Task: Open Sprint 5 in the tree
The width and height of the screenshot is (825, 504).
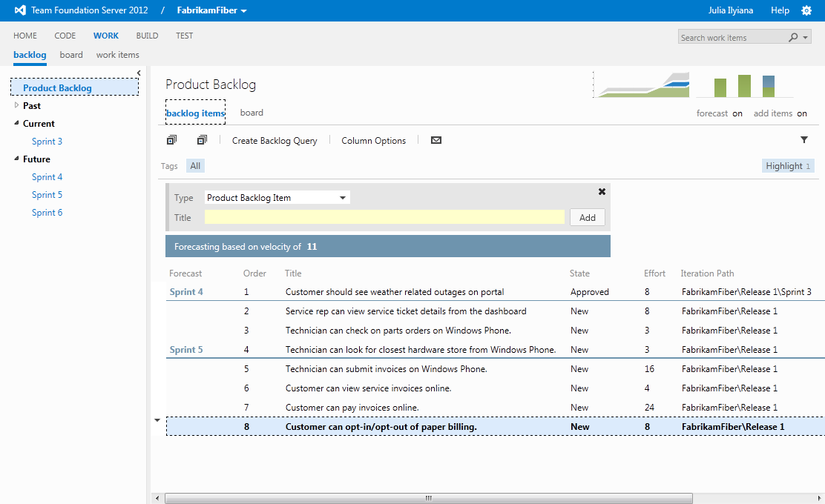Action: point(47,194)
